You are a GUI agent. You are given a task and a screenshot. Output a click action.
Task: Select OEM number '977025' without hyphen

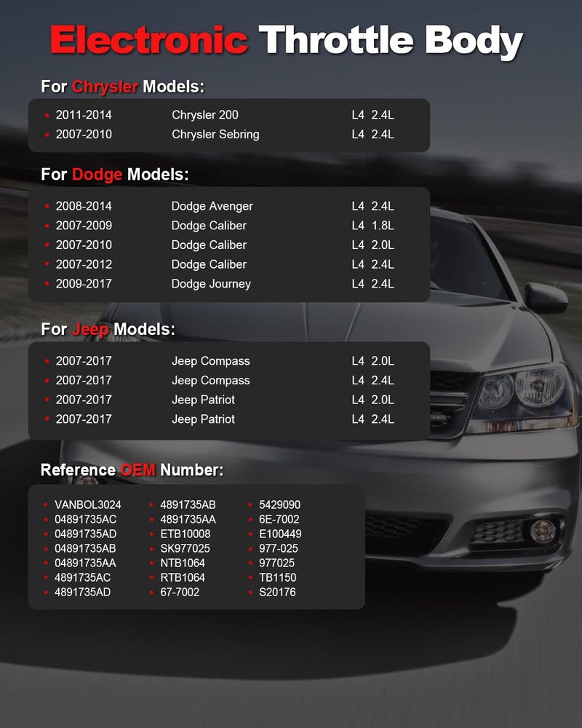coord(276,563)
